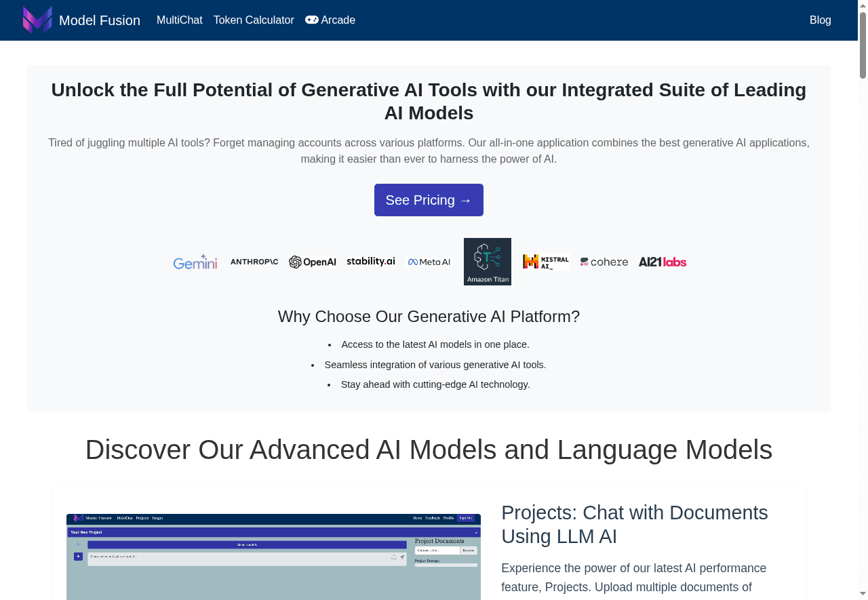Click the OpenAI logo
The image size is (868, 600).
312,262
